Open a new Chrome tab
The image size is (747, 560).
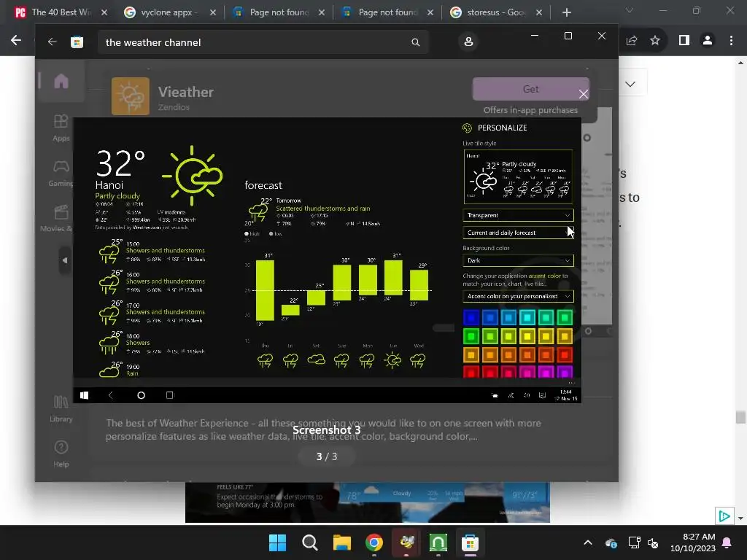[566, 12]
